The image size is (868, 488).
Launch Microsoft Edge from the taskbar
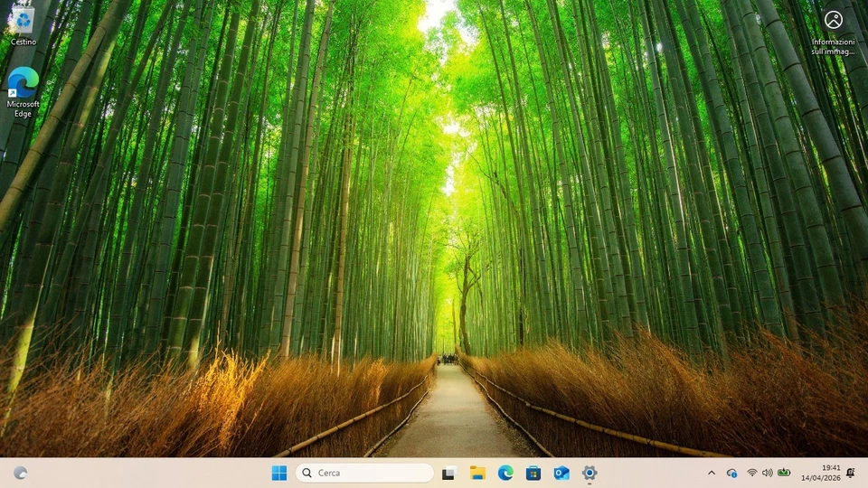[x=505, y=473]
